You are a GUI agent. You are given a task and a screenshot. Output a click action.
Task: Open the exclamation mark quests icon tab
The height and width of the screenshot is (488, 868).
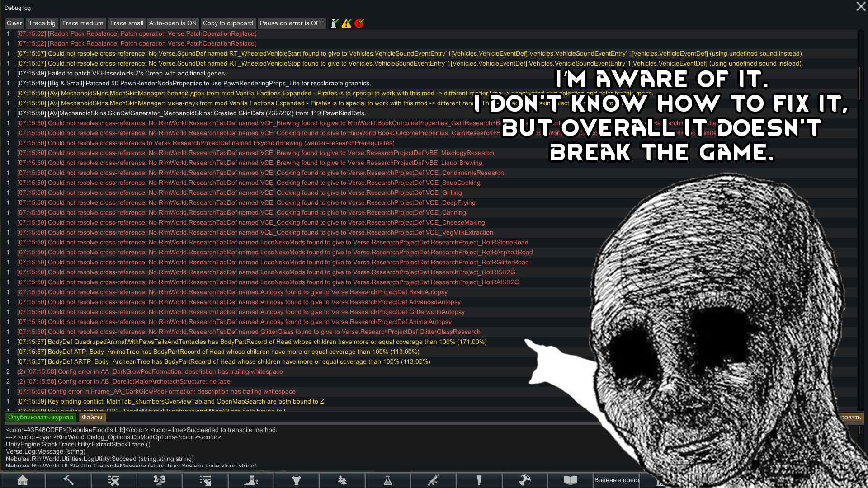coord(479,480)
